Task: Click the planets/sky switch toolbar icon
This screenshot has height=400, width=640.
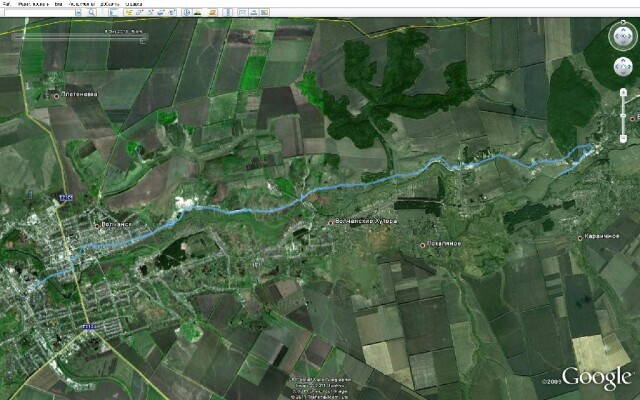Action: pyautogui.click(x=212, y=12)
